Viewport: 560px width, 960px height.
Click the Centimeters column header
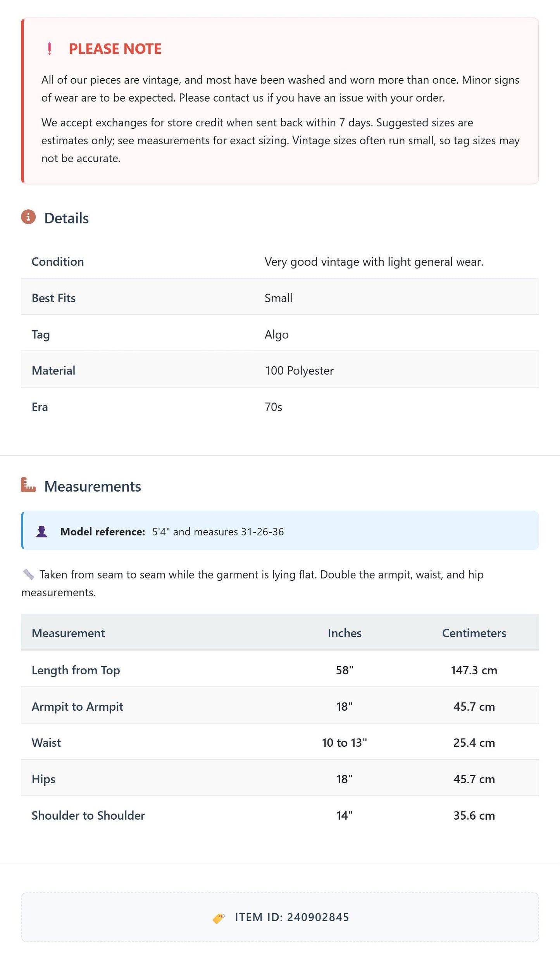click(474, 633)
